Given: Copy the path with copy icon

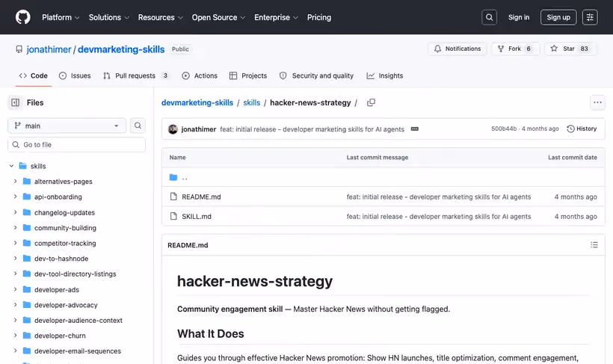Looking at the screenshot, I should 371,102.
